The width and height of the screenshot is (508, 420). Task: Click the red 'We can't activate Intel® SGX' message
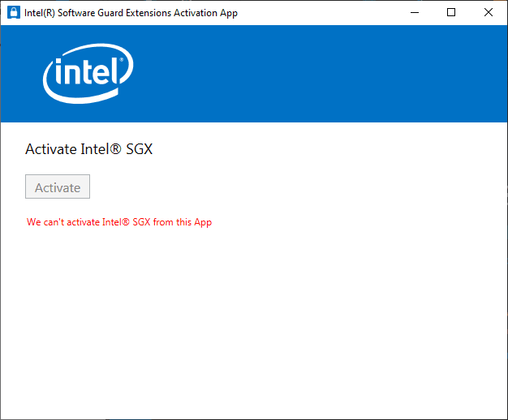pyautogui.click(x=119, y=222)
